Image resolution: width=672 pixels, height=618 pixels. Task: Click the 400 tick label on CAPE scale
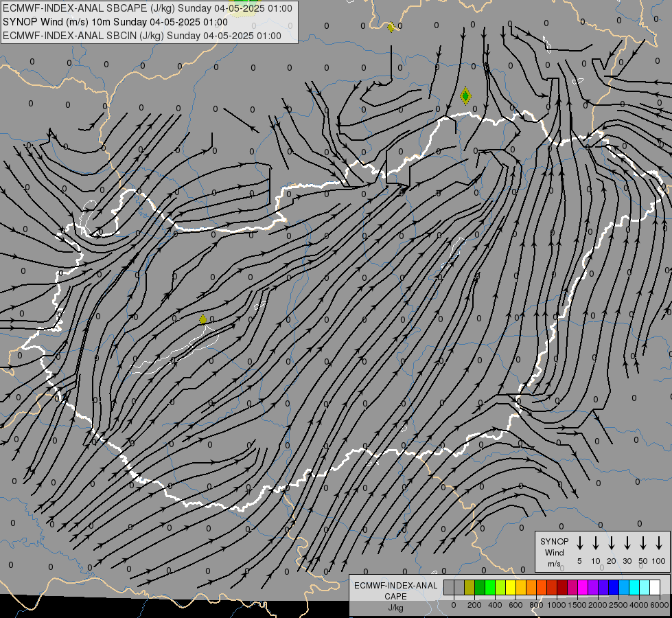click(495, 605)
